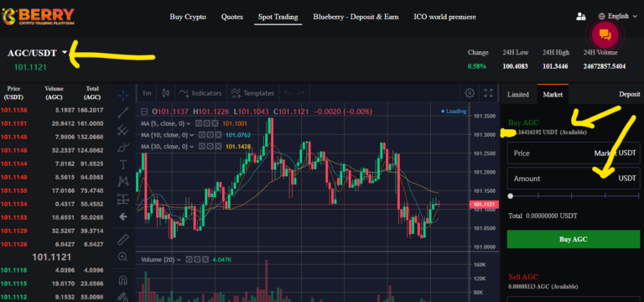Screen dimensions: 644x302
Task: Open the Buy Crypto menu
Action: 188,17
